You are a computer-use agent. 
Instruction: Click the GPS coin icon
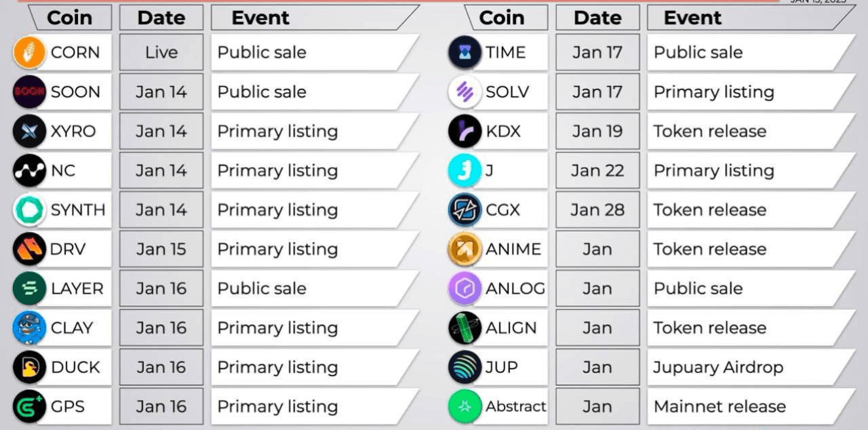[x=29, y=406]
